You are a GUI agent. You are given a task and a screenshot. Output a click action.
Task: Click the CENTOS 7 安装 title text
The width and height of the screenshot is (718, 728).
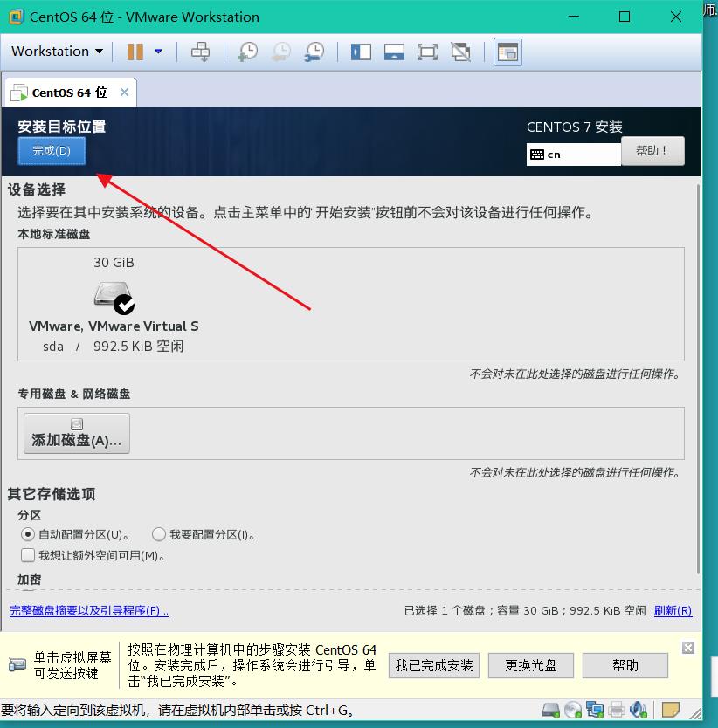tap(575, 127)
